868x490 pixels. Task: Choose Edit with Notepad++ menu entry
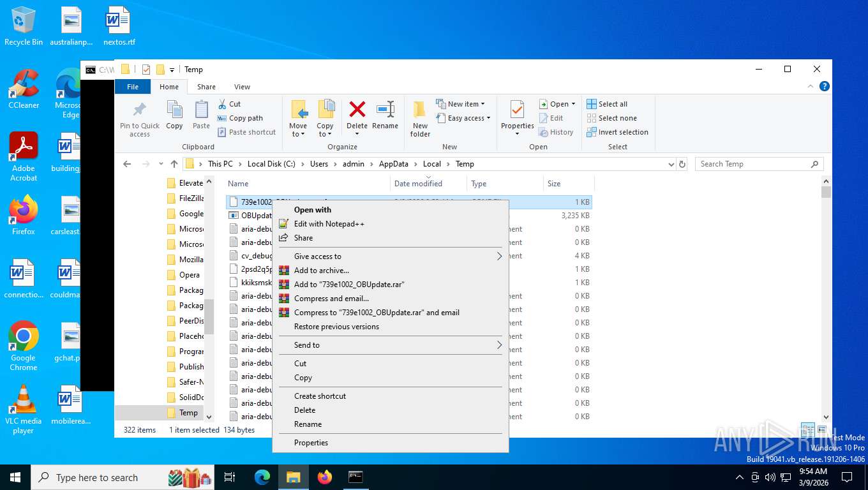coord(390,224)
